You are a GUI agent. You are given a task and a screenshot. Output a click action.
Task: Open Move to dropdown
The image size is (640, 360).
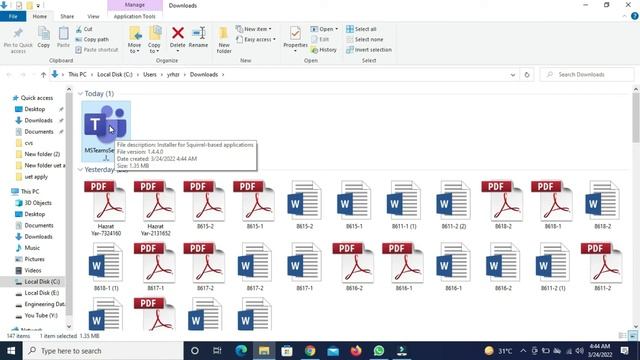134,40
